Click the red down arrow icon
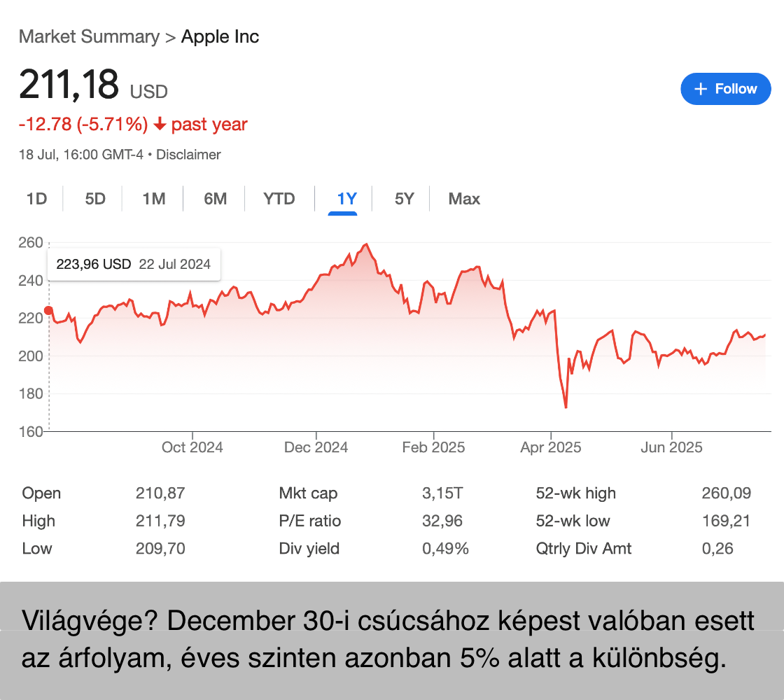This screenshot has width=784, height=700. pyautogui.click(x=160, y=125)
